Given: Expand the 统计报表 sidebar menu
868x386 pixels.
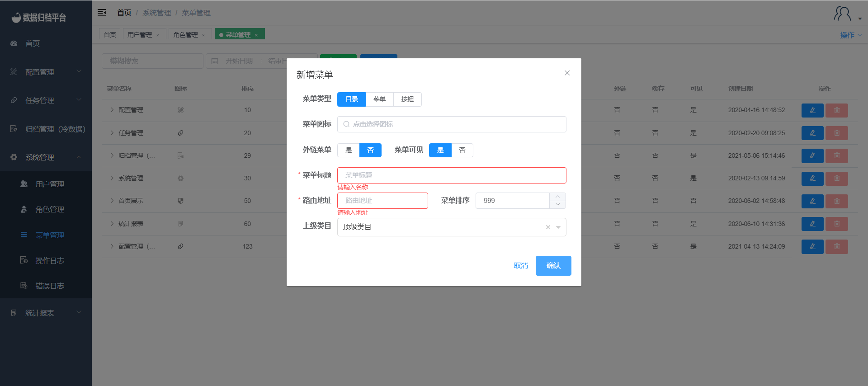Looking at the screenshot, I should pos(46,313).
